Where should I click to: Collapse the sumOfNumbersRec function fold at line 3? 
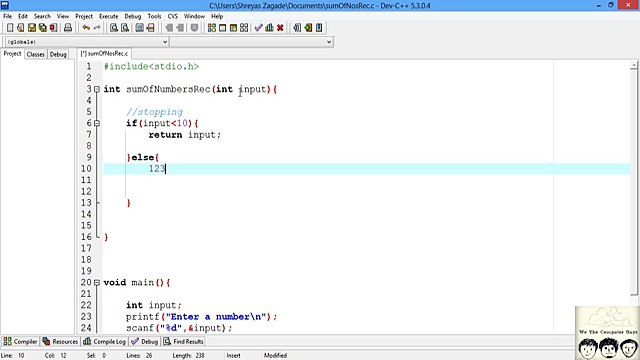tap(97, 89)
